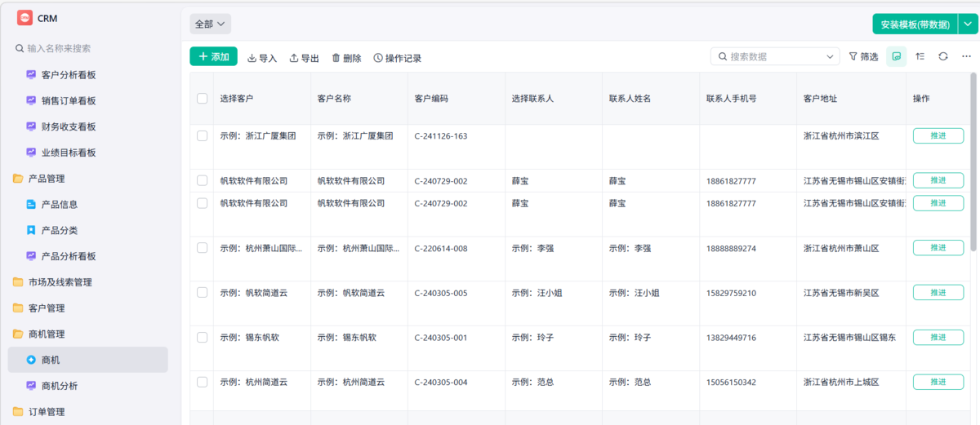Screen dimensions: 980x425
Task: Click the 订单管理 folder icon
Action: (18, 412)
